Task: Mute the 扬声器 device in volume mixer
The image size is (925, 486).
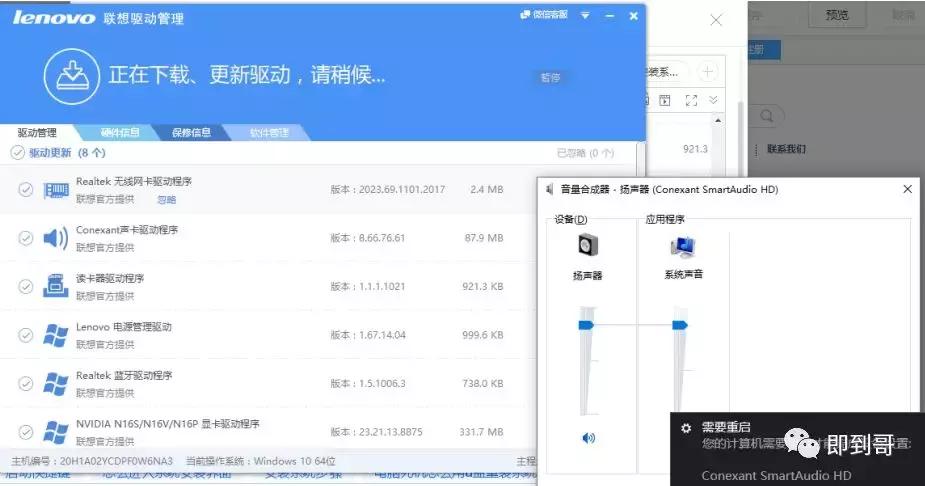Action: point(589,438)
